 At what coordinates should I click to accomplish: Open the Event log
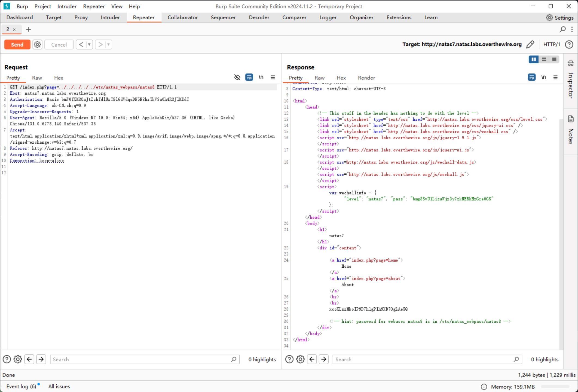click(21, 386)
